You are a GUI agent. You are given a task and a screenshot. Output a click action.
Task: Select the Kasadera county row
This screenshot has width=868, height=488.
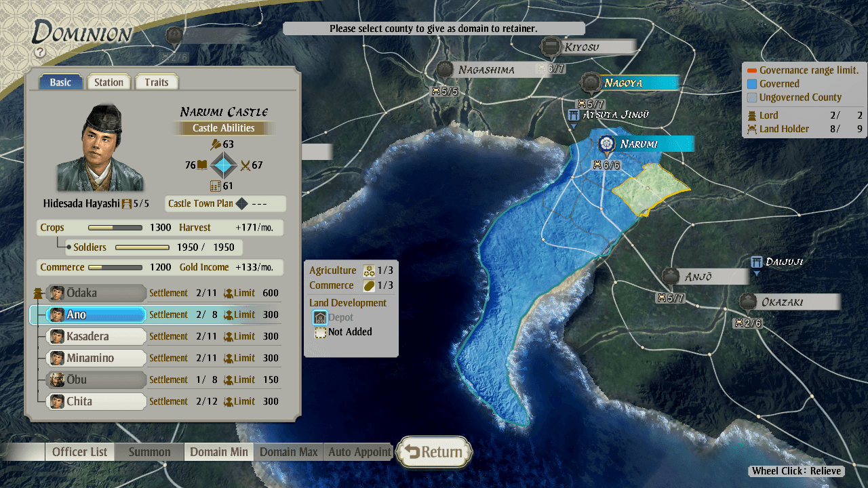(96, 336)
